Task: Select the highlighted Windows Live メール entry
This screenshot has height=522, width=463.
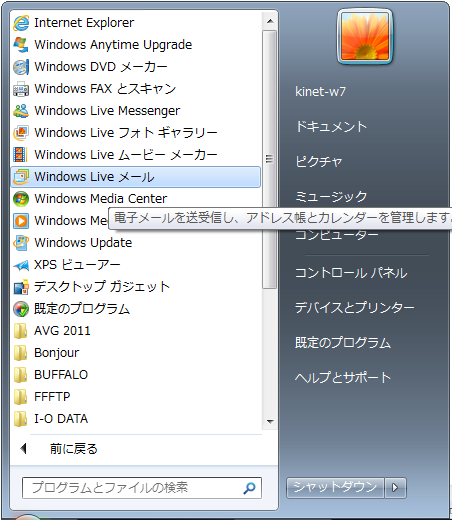Action: pos(136,177)
